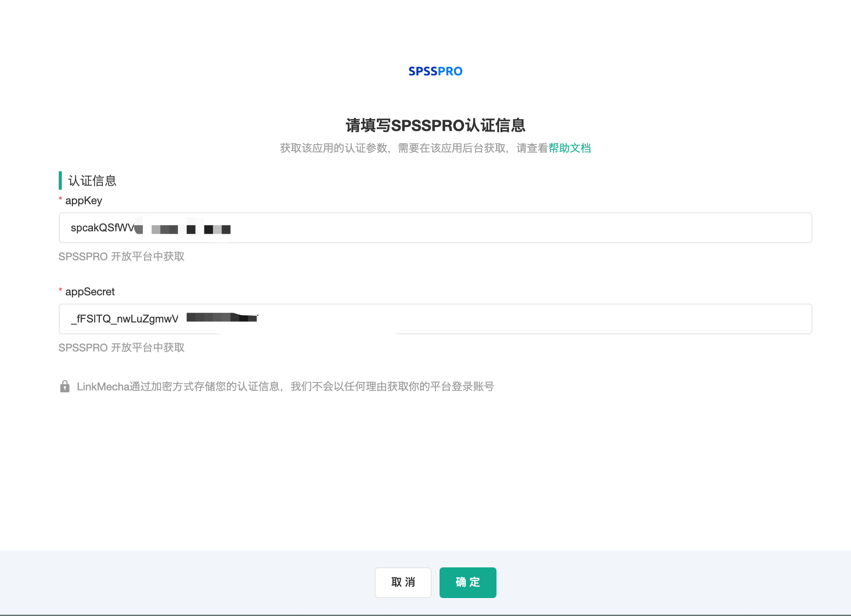
Task: Click the 取消 cancel button
Action: [403, 582]
